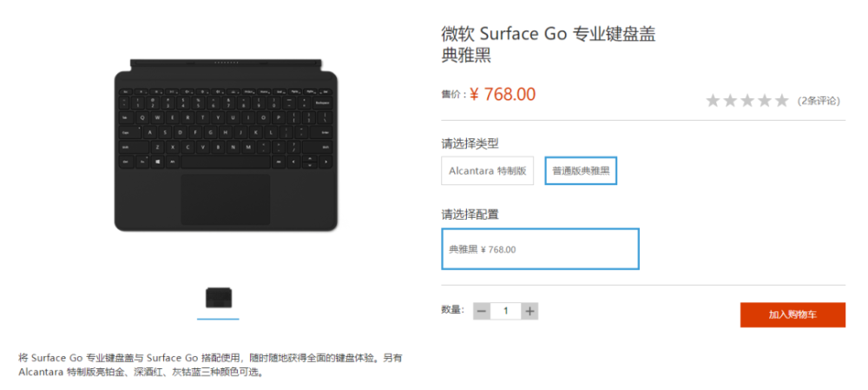Screen dimensions: 868x390
Task: Click the ¥ 768.00 sale price
Action: (503, 94)
